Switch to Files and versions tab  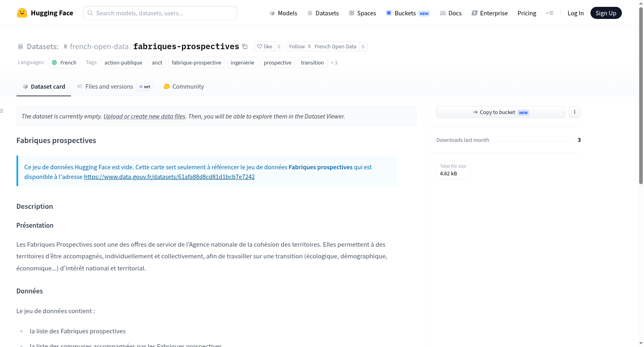click(x=114, y=87)
